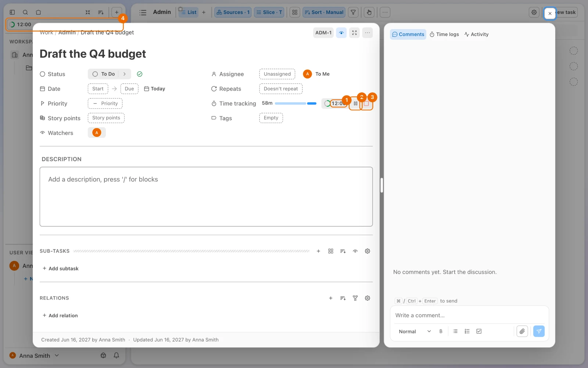Viewport: 588px width, 368px height.
Task: Select the Comments tab
Action: click(x=408, y=34)
